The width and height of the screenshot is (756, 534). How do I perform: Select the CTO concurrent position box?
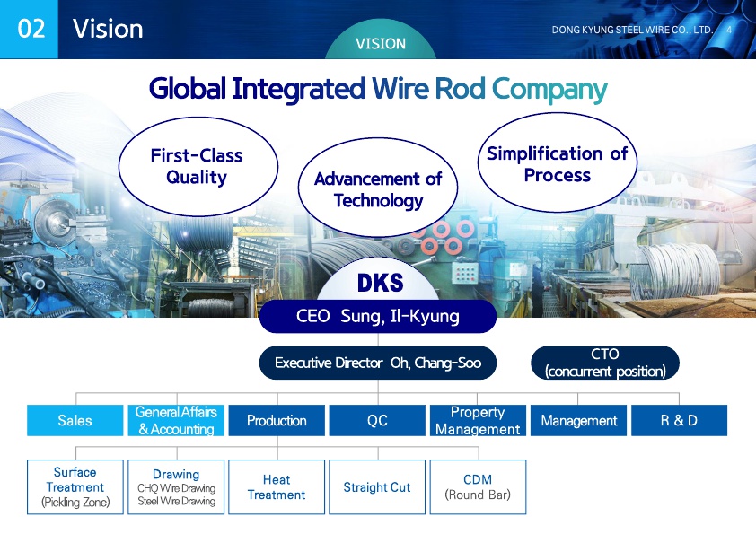(605, 363)
